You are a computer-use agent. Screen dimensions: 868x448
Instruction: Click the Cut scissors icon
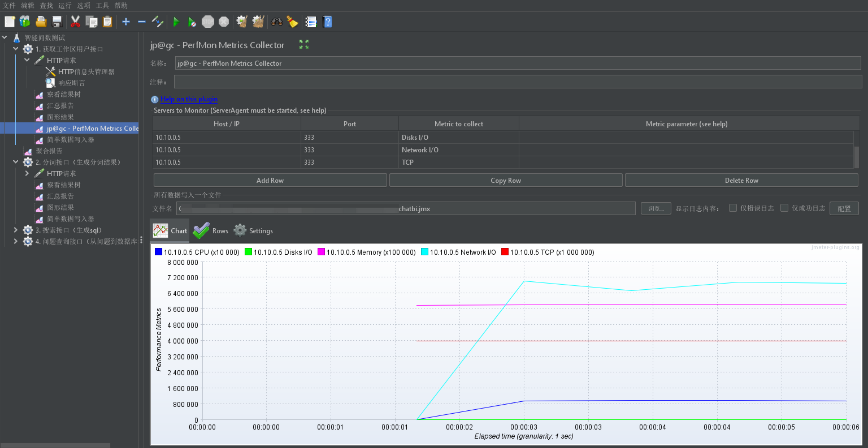[x=75, y=22]
